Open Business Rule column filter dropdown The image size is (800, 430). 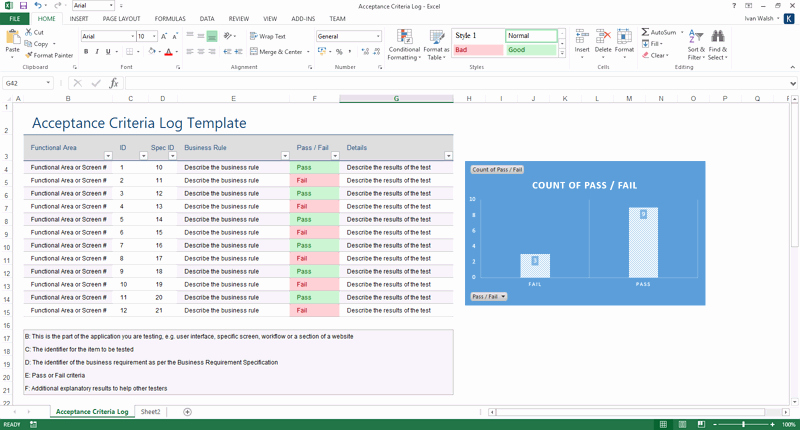[x=285, y=156]
